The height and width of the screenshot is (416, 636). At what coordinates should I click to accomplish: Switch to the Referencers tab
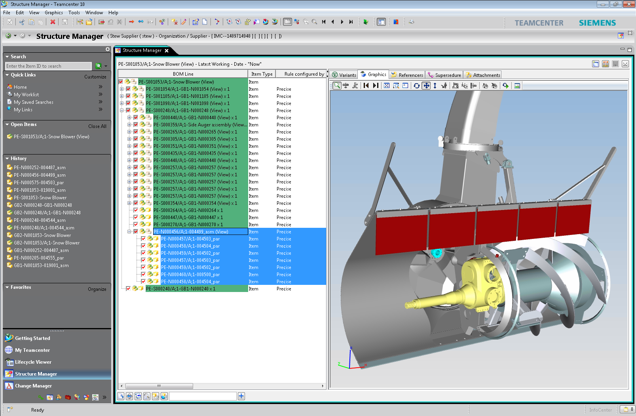coord(407,75)
